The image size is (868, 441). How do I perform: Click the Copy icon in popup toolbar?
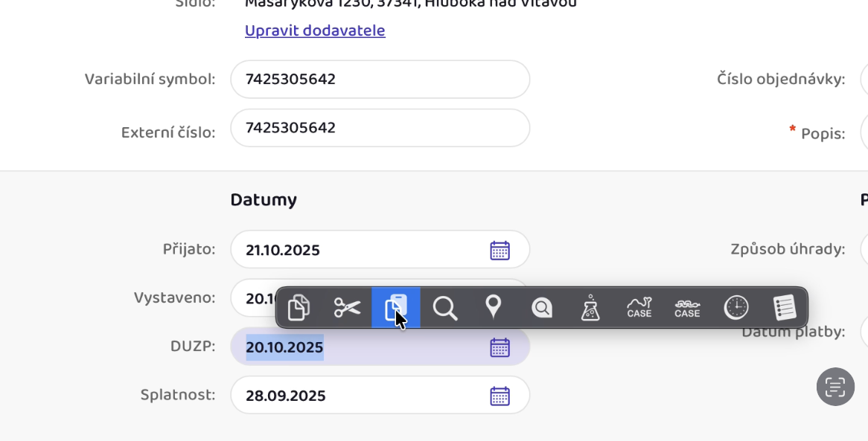click(x=299, y=307)
